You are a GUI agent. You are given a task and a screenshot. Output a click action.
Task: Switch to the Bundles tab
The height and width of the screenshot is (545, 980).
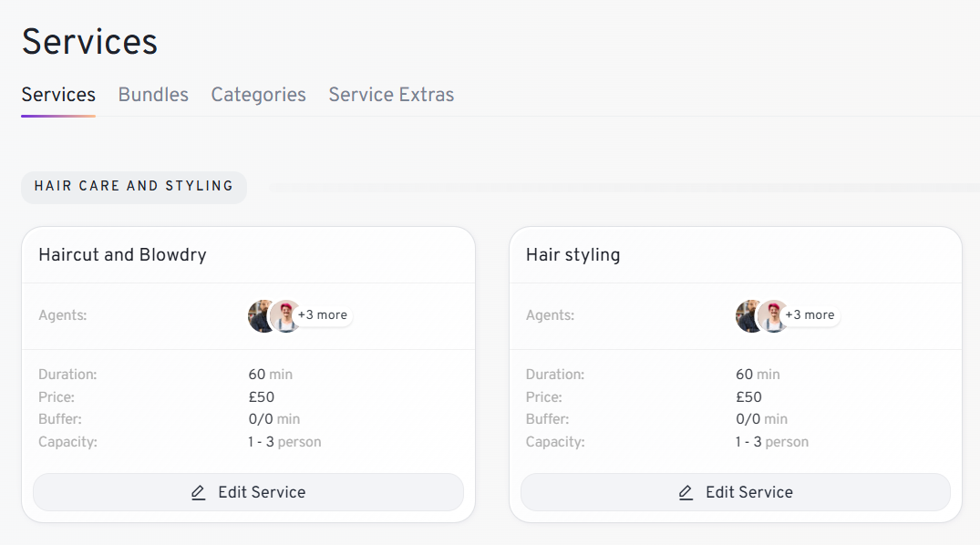click(153, 95)
